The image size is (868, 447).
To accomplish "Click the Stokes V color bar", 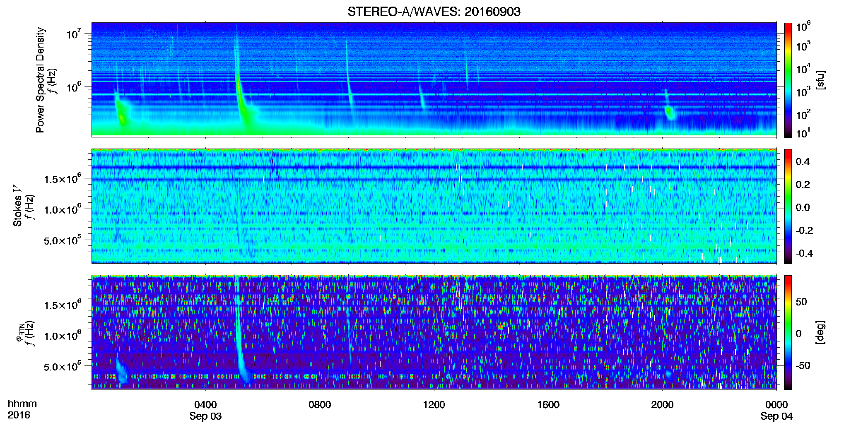I will point(788,206).
